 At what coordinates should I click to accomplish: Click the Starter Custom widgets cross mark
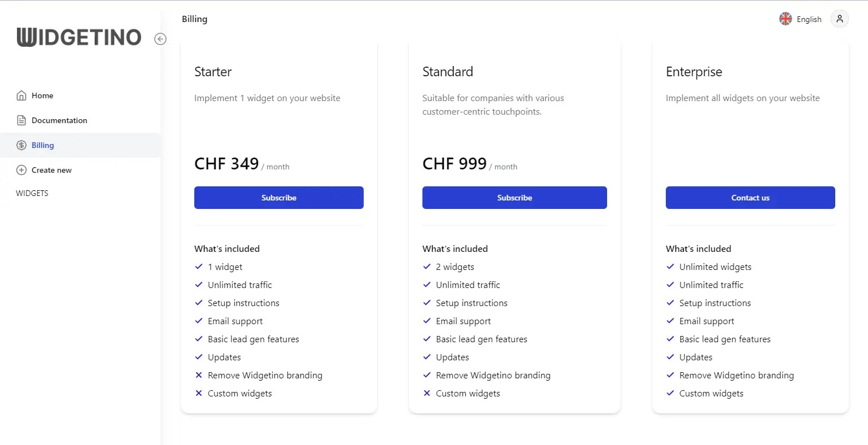coord(199,393)
